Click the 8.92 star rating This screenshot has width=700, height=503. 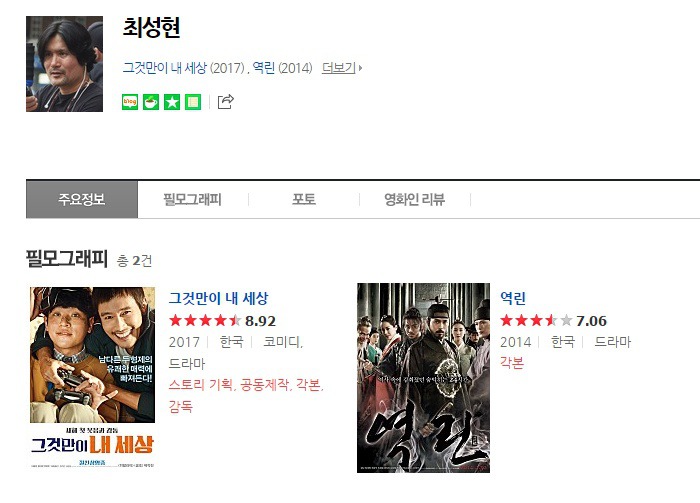point(222,320)
